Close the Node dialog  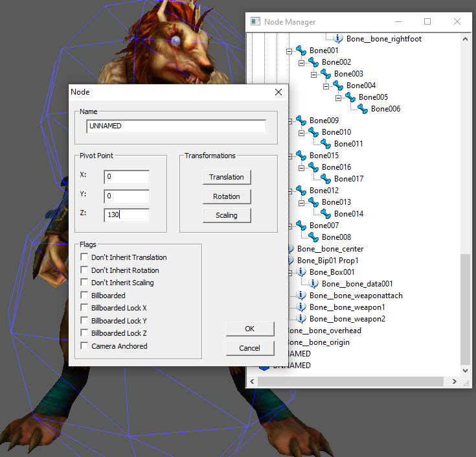point(278,92)
